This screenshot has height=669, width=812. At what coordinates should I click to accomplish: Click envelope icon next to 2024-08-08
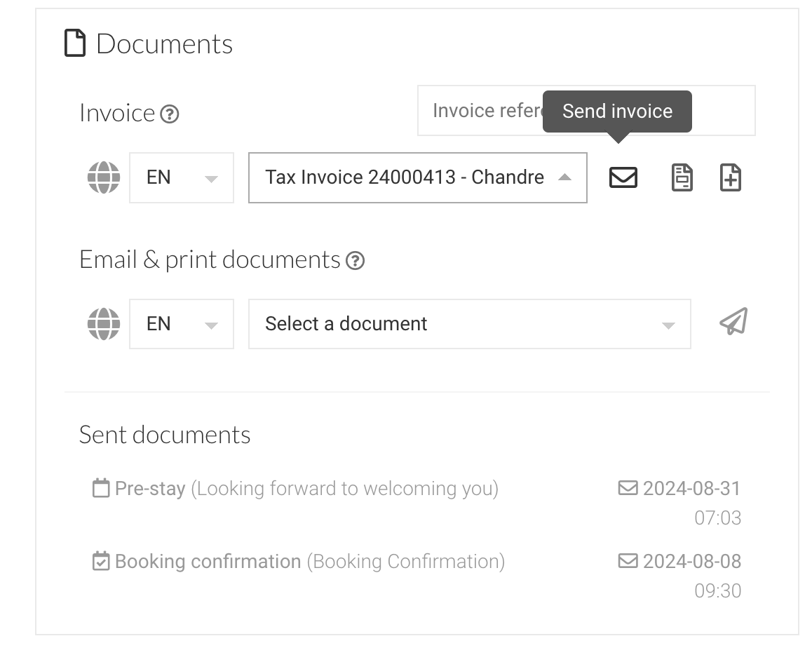coord(628,561)
